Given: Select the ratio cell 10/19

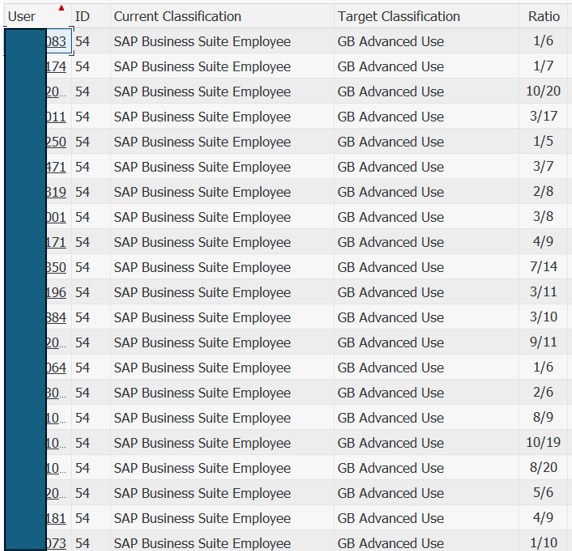Looking at the screenshot, I should [x=543, y=443].
